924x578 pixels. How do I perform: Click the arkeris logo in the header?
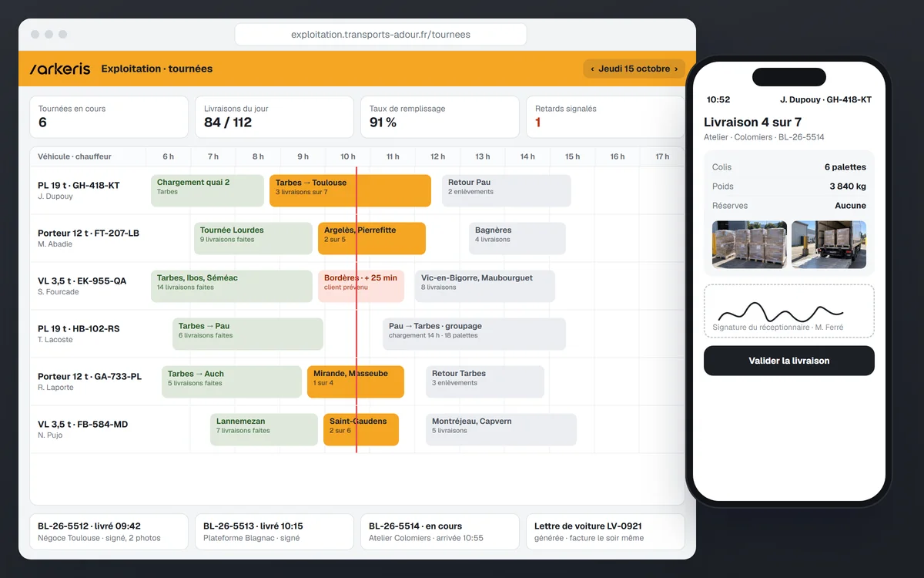coord(60,69)
